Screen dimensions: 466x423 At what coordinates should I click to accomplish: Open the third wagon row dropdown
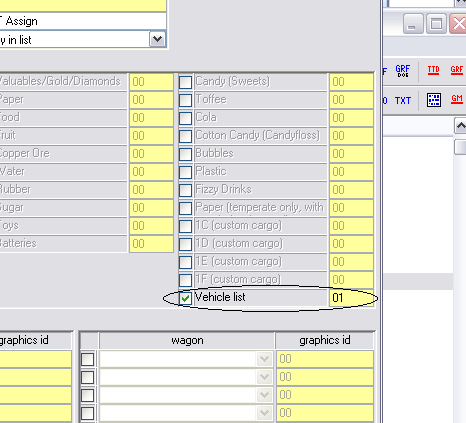point(264,395)
